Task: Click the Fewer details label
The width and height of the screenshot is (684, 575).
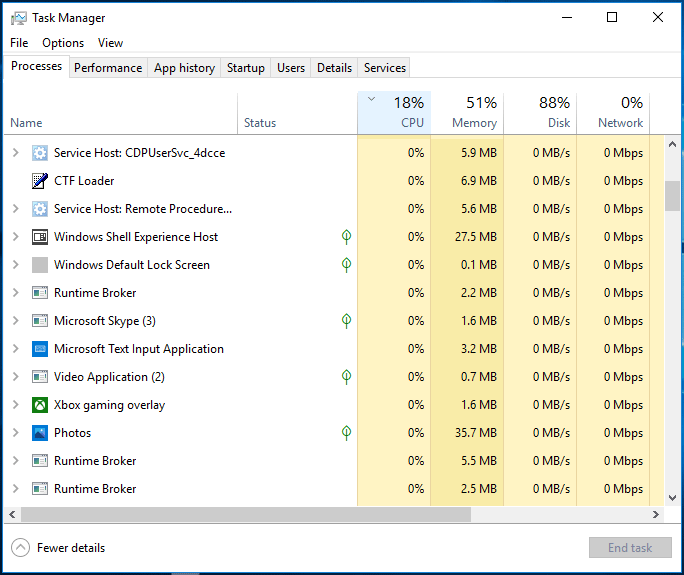Action: pos(71,548)
